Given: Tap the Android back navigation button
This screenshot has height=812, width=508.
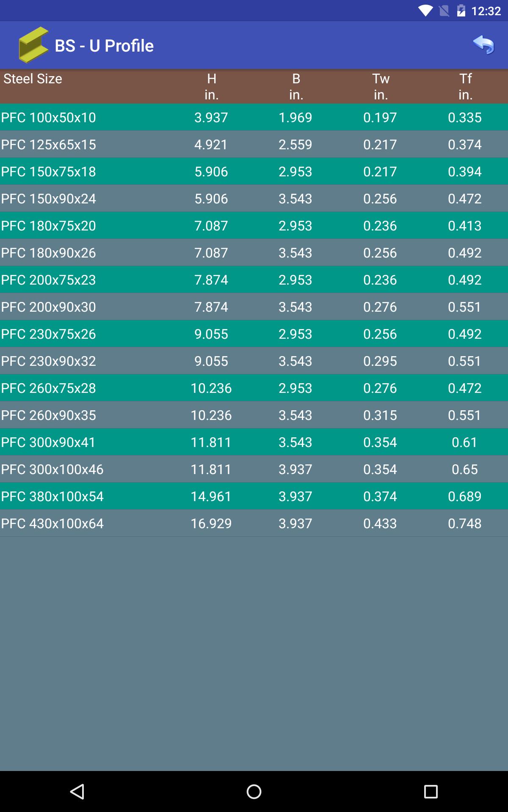Looking at the screenshot, I should [x=77, y=791].
